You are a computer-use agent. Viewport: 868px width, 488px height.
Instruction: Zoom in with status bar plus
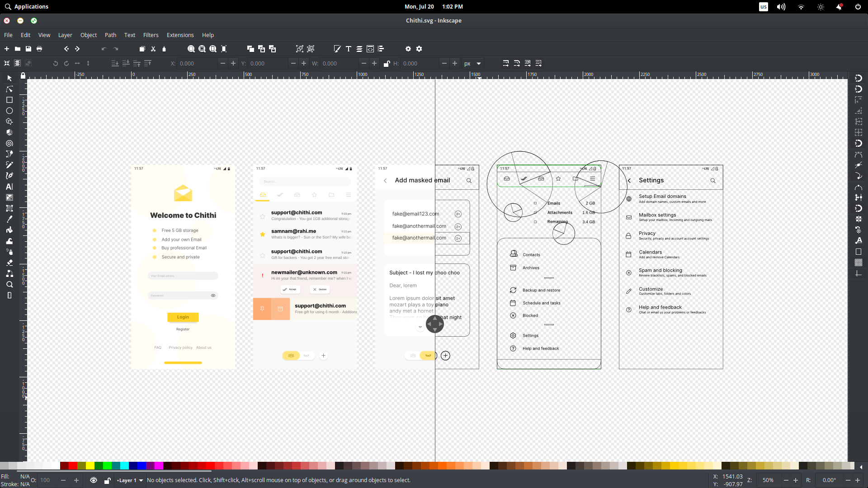796,480
